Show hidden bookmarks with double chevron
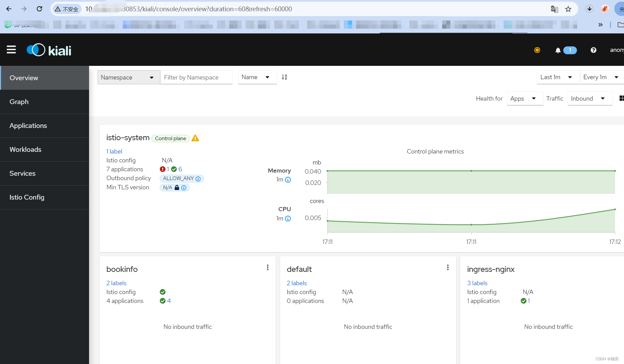The height and width of the screenshot is (364, 624). click(x=600, y=25)
